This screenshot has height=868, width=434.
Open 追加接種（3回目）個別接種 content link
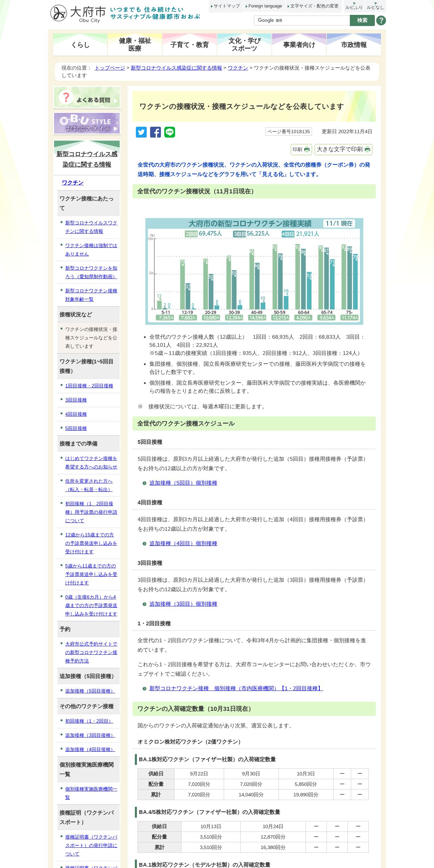coord(183,604)
